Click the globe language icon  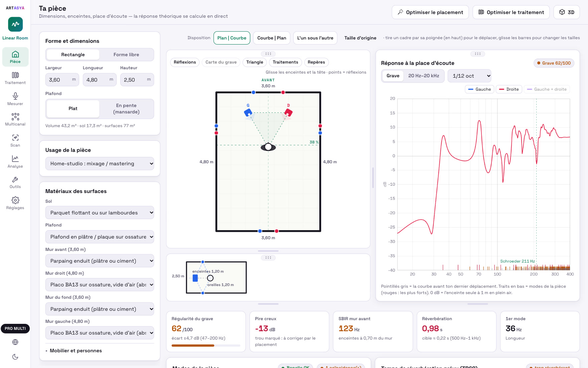[x=15, y=342]
